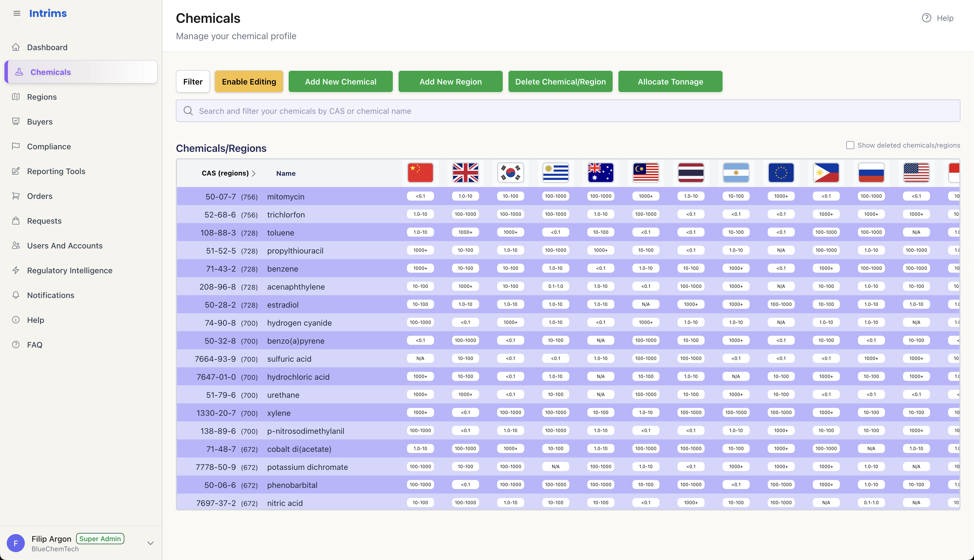This screenshot has width=974, height=560.
Task: Focus the chemical search input field
Action: [x=568, y=111]
